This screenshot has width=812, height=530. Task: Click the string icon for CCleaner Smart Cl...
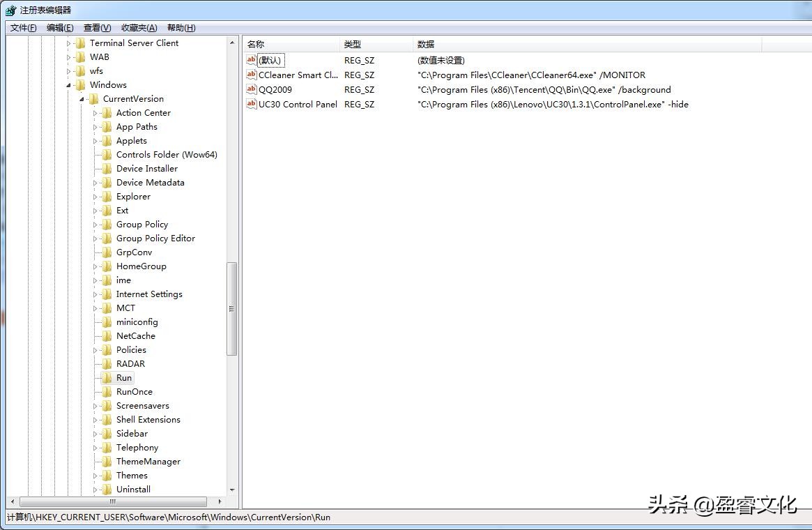(x=251, y=75)
